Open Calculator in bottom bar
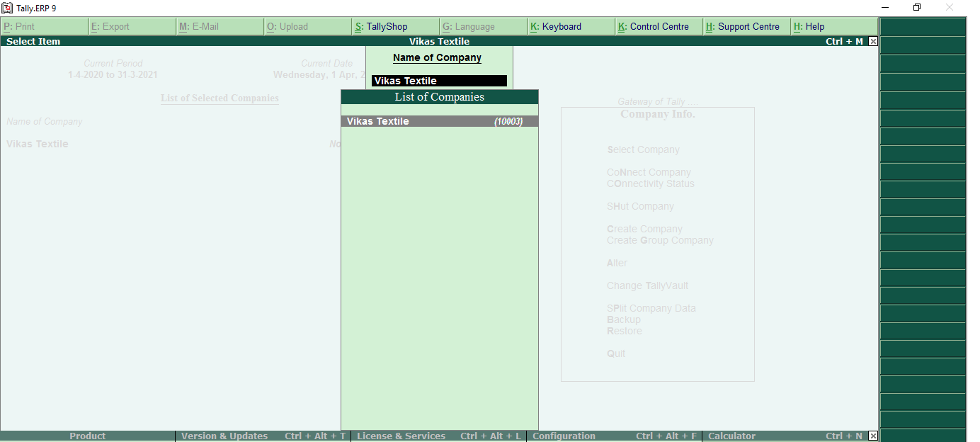Image resolution: width=980 pixels, height=442 pixels. [x=786, y=436]
